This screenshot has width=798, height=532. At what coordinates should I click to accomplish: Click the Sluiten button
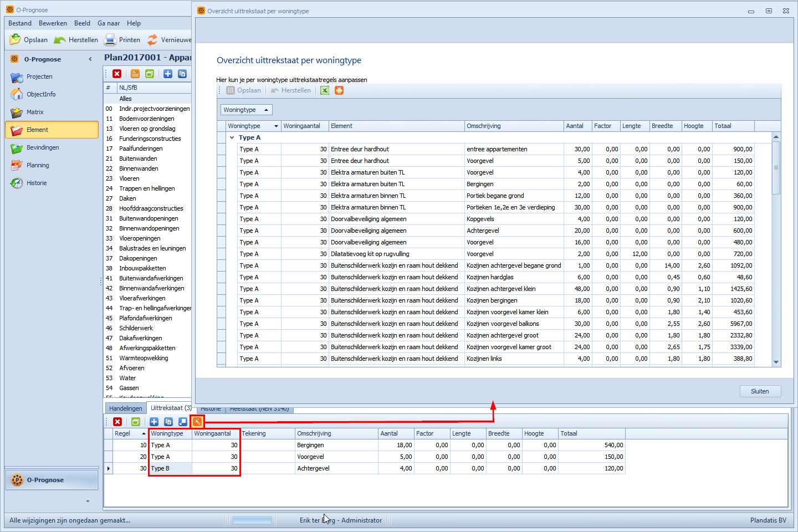coord(760,391)
